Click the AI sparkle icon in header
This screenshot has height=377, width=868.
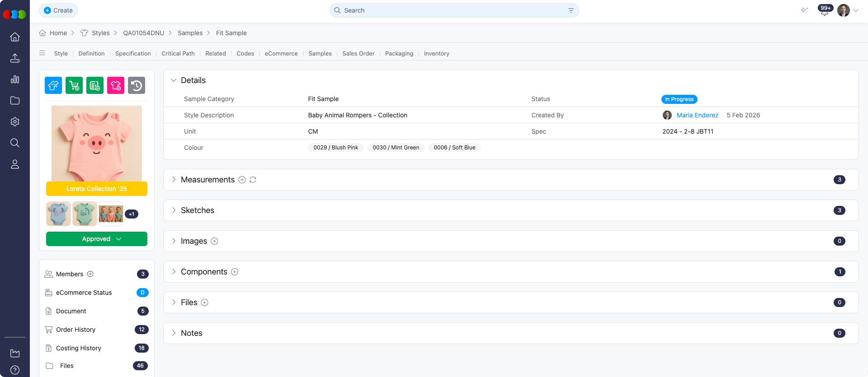click(804, 10)
